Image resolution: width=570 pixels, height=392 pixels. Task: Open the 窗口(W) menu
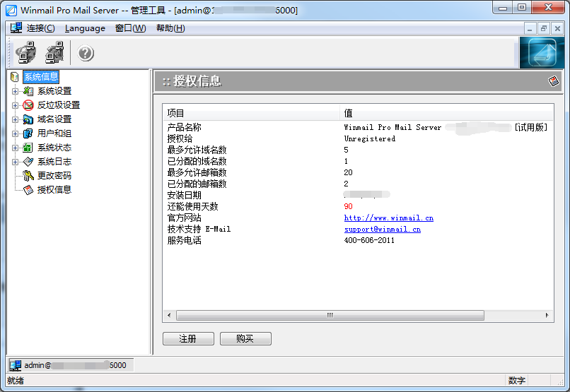click(131, 28)
